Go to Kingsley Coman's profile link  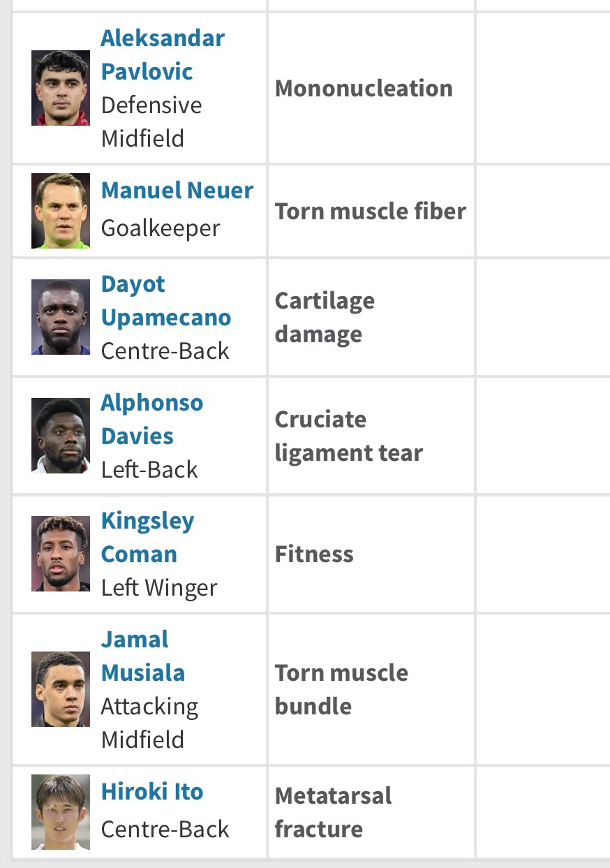pos(147,537)
